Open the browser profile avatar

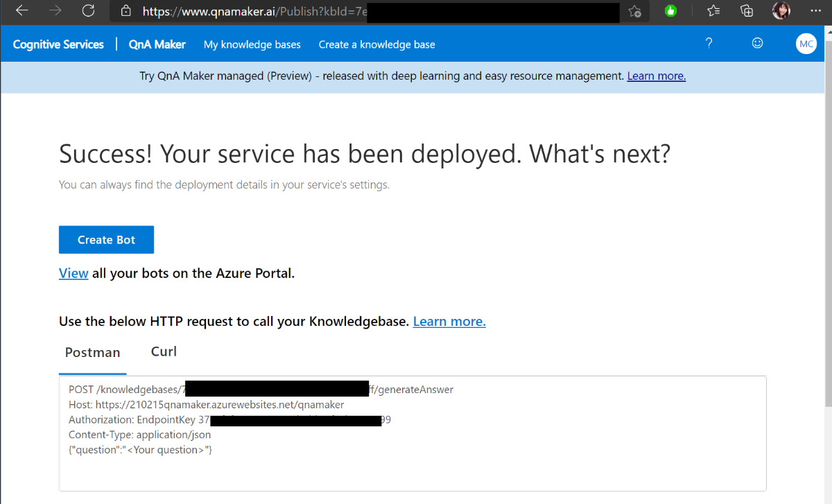pyautogui.click(x=781, y=10)
